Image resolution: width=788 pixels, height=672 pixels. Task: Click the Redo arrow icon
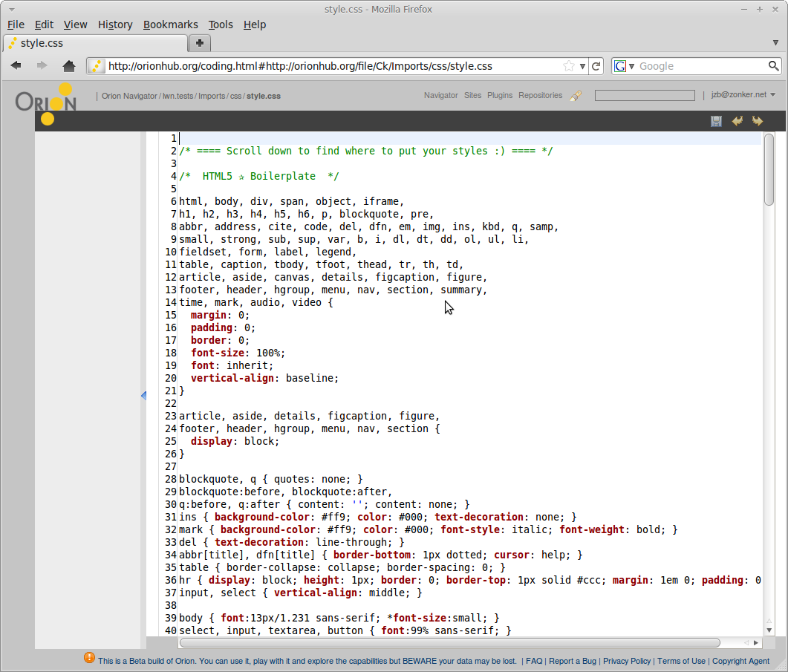[758, 121]
